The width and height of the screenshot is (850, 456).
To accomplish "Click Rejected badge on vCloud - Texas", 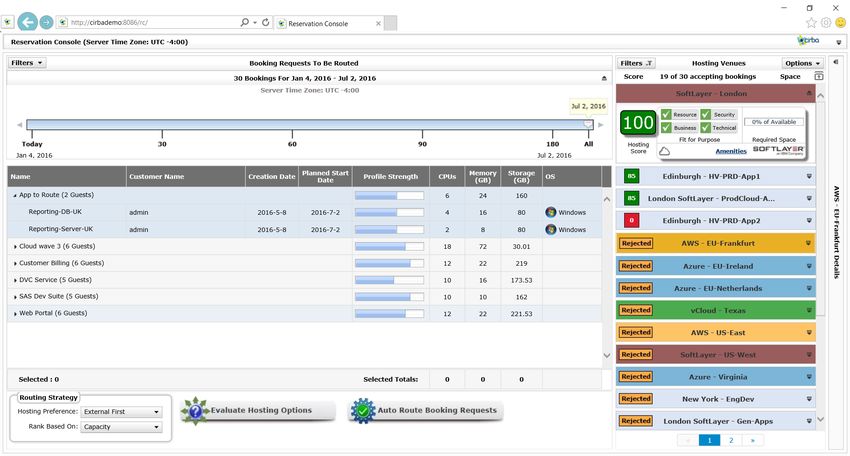I will (636, 310).
